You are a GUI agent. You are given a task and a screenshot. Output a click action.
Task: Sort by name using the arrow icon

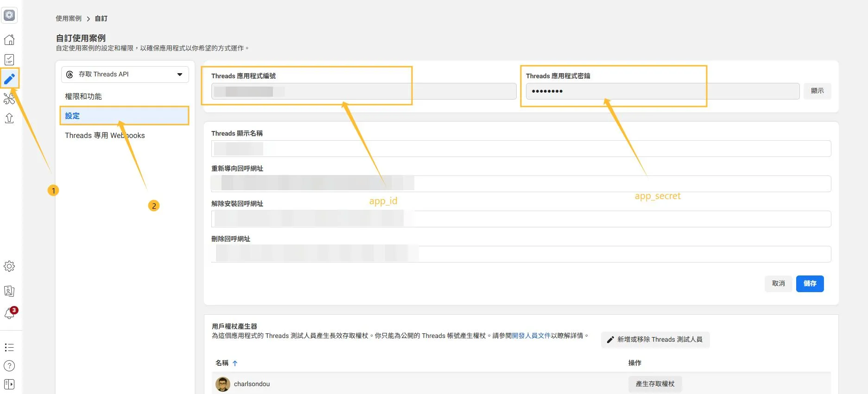pos(235,363)
